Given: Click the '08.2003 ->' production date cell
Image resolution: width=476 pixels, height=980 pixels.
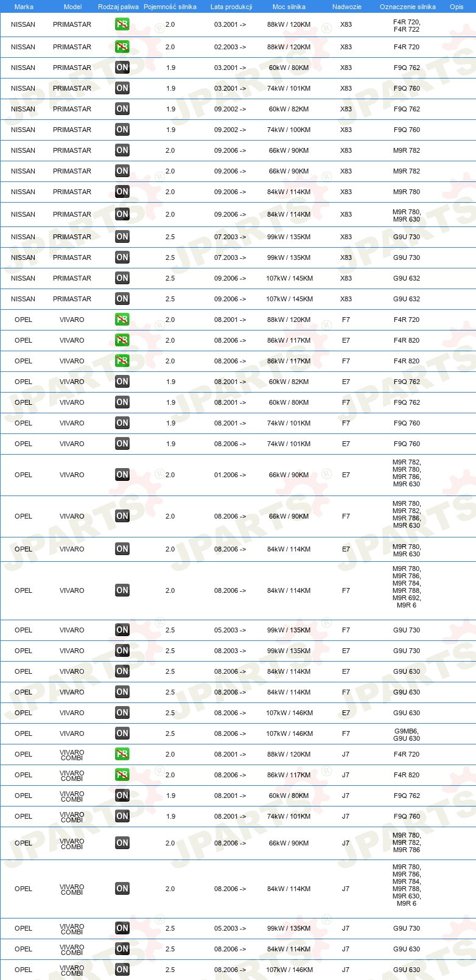Looking at the screenshot, I should coord(230,651).
